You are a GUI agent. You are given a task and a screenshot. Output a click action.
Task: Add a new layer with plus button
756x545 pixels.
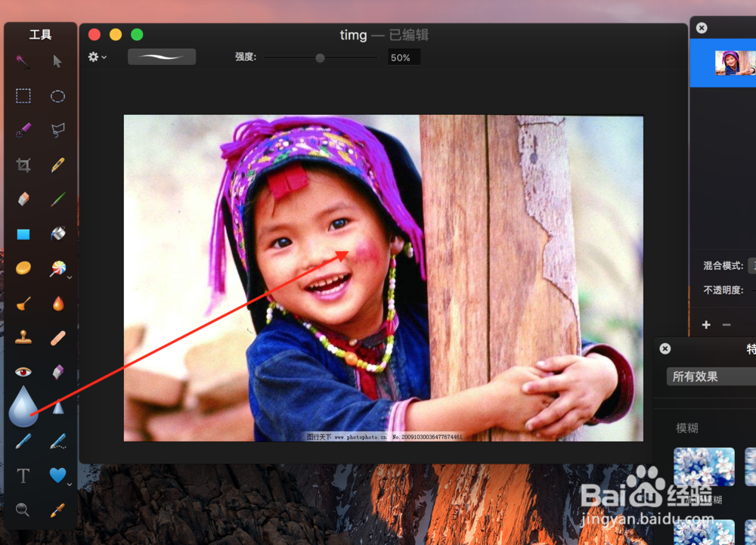point(706,325)
